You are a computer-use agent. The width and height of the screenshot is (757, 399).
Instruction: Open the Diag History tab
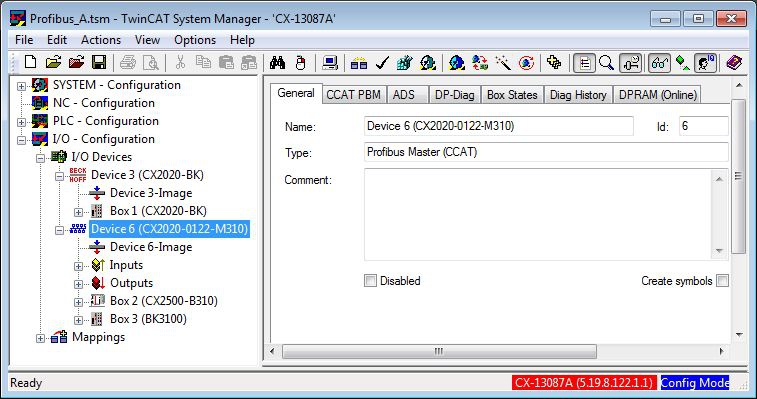coord(578,95)
